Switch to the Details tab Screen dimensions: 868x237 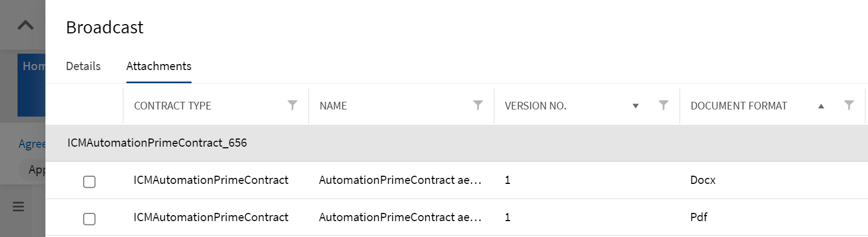(83, 66)
